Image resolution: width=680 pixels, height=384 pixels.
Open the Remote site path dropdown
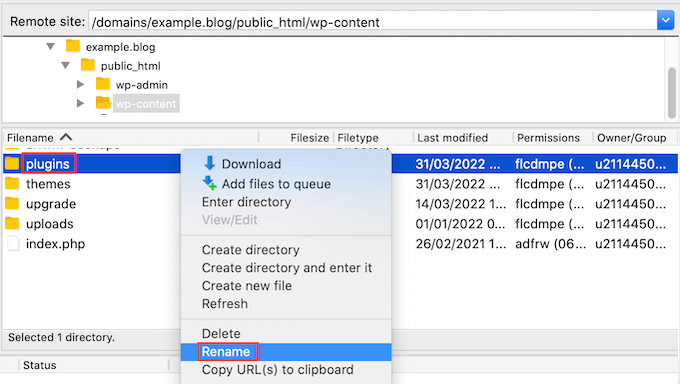tap(665, 20)
